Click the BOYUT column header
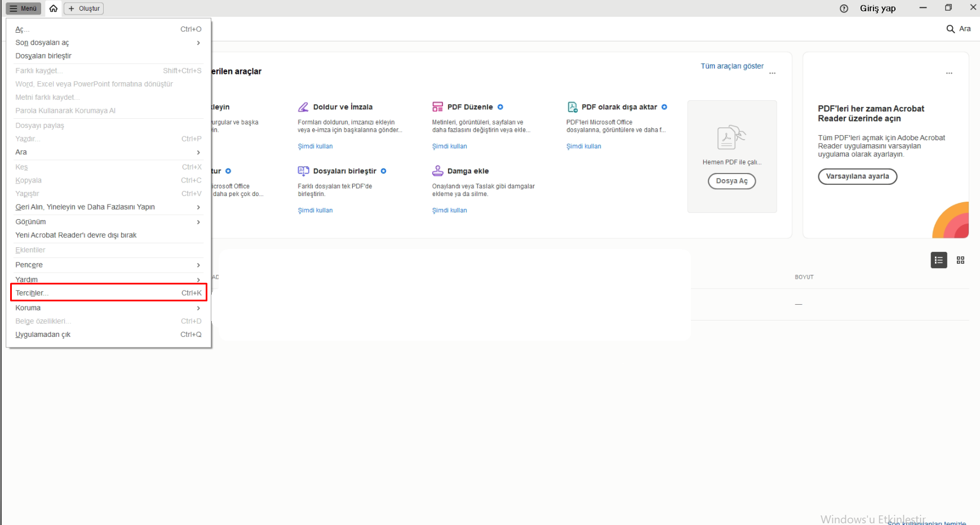This screenshot has height=525, width=980. (x=804, y=277)
